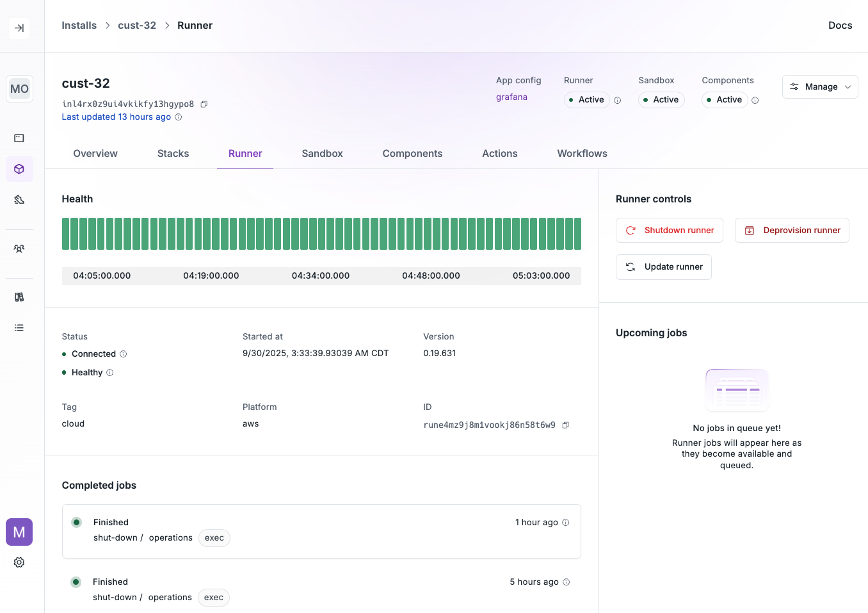Switch to the Workflows tab

click(x=581, y=153)
